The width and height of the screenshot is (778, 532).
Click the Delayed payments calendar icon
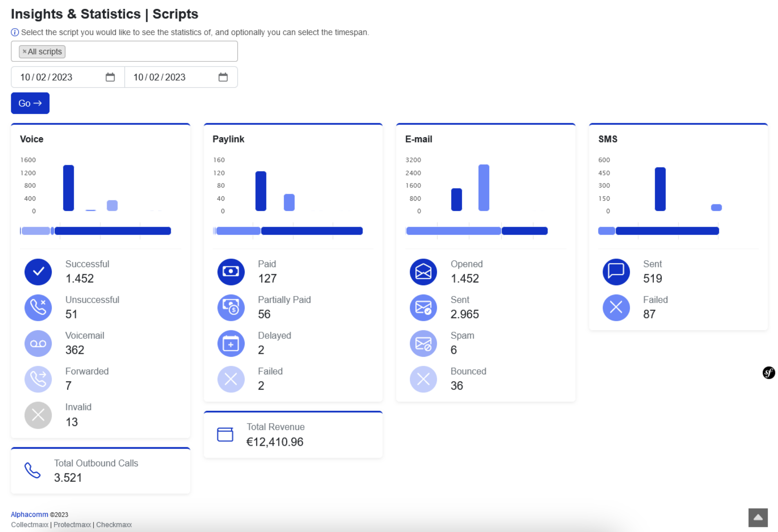pyautogui.click(x=231, y=343)
